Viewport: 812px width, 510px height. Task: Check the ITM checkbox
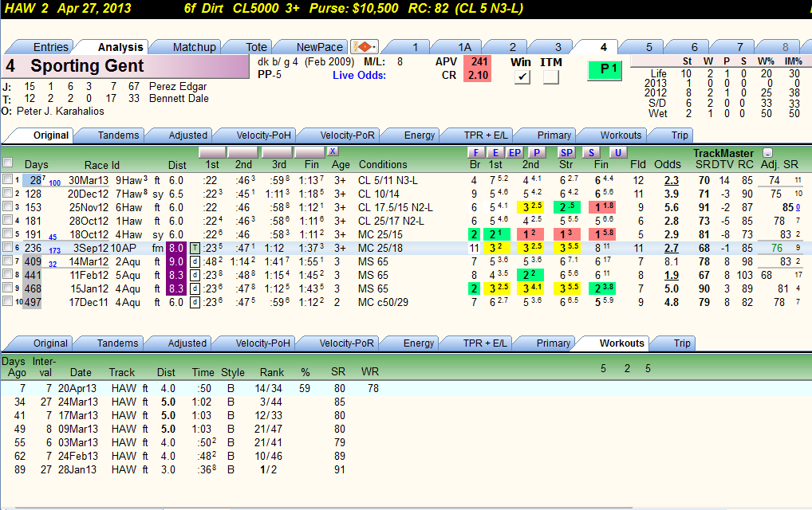coord(551,77)
